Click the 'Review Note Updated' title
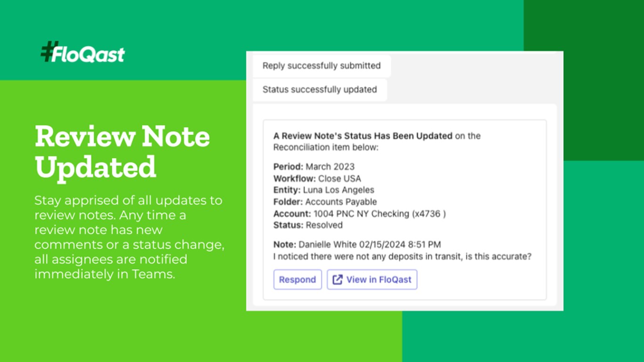Viewport: 644px width, 362px height. pyautogui.click(x=122, y=151)
